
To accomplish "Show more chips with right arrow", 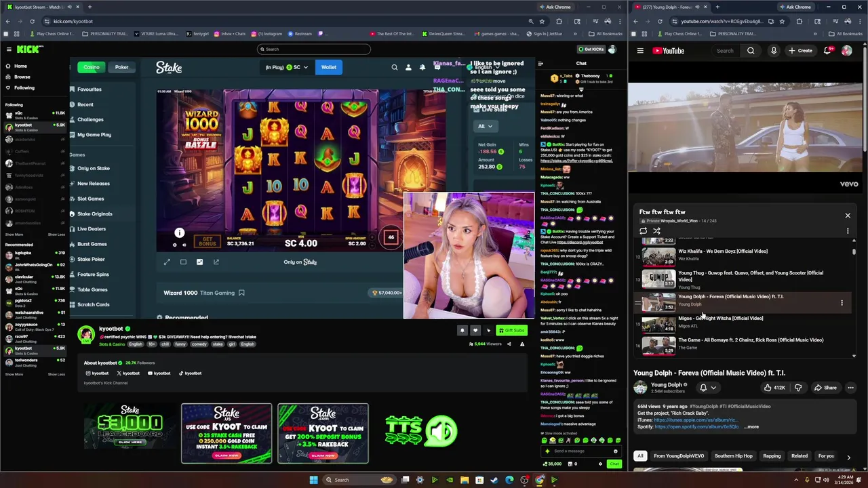I will [x=848, y=457].
